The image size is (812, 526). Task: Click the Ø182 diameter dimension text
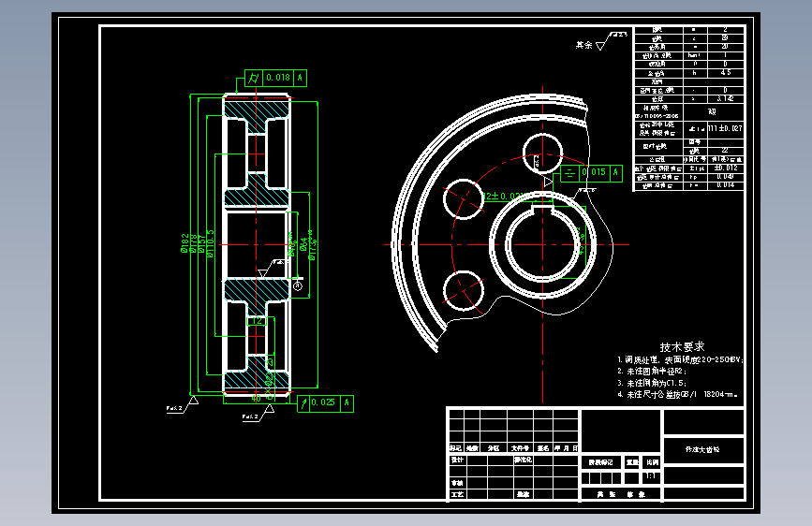[185, 242]
